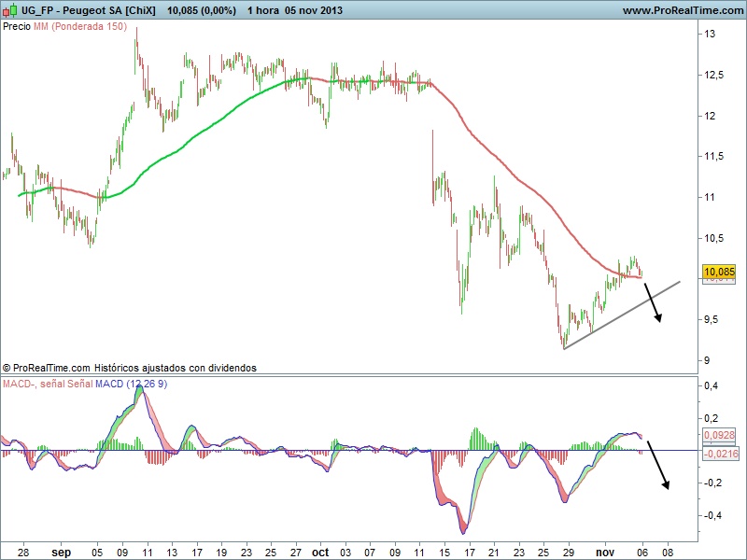Click the '03' date on time axis

(x=345, y=553)
